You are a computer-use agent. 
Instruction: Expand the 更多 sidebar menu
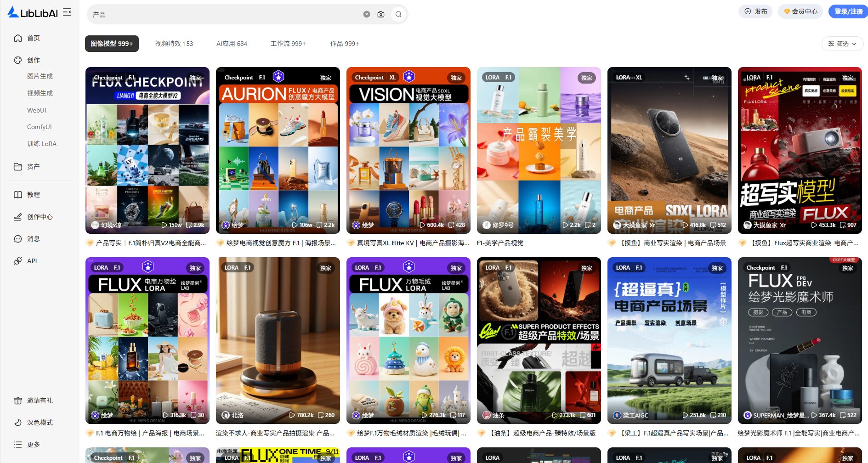pos(33,445)
